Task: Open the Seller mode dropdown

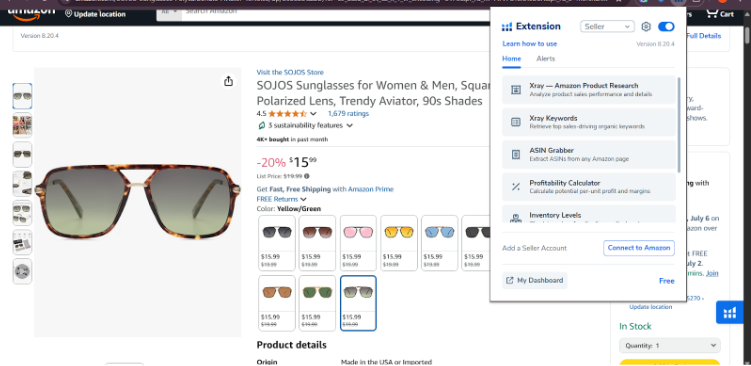Action: pyautogui.click(x=607, y=27)
